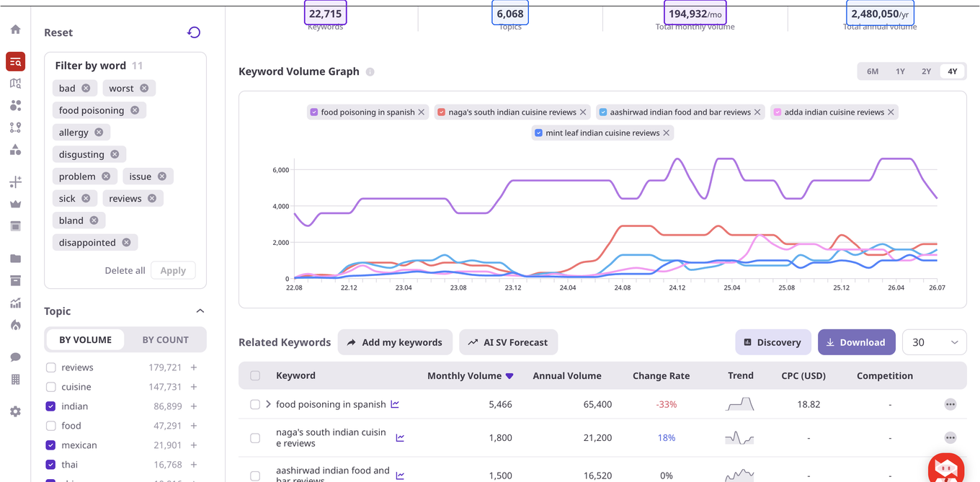Select all keywords via header checkbox
980x482 pixels.
coord(255,375)
